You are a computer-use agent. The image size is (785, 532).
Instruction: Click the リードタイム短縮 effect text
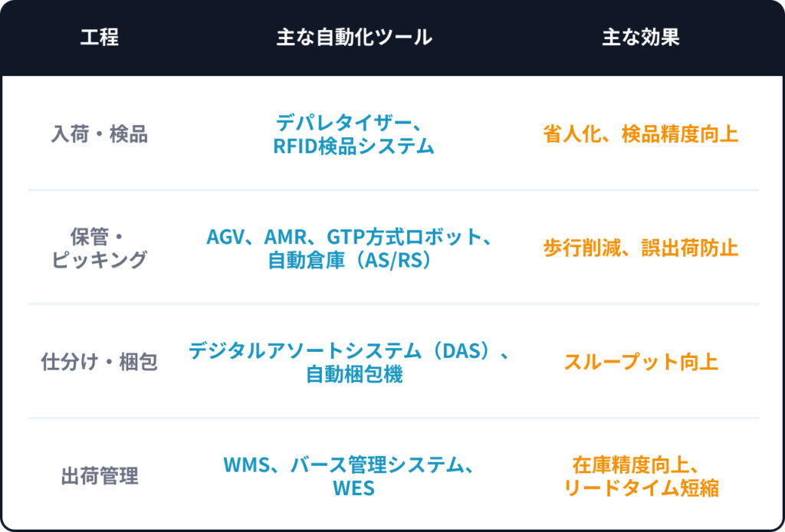[x=640, y=488]
